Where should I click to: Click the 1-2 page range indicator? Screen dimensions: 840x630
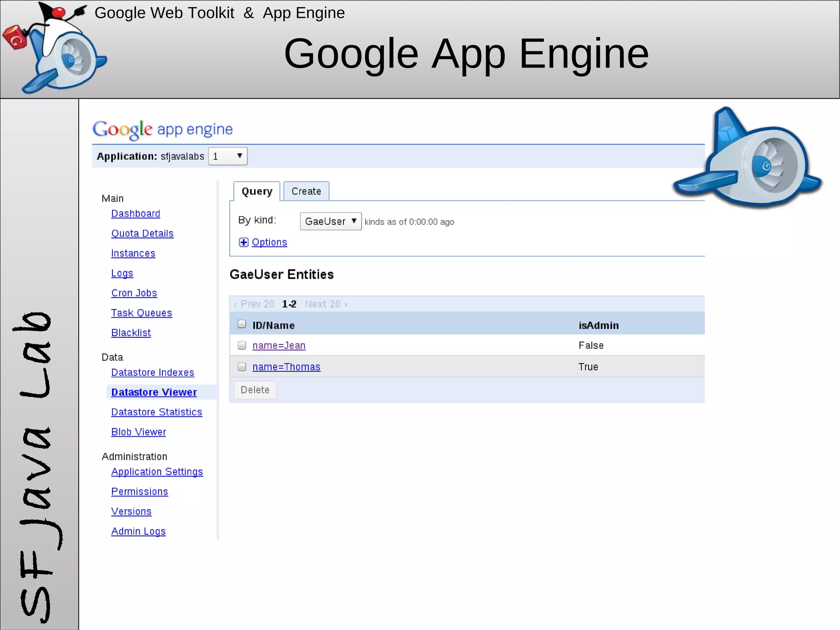point(289,304)
